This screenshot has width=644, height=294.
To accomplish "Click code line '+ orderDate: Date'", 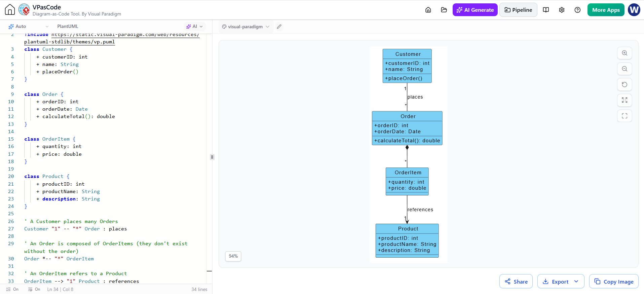I will click(x=62, y=109).
